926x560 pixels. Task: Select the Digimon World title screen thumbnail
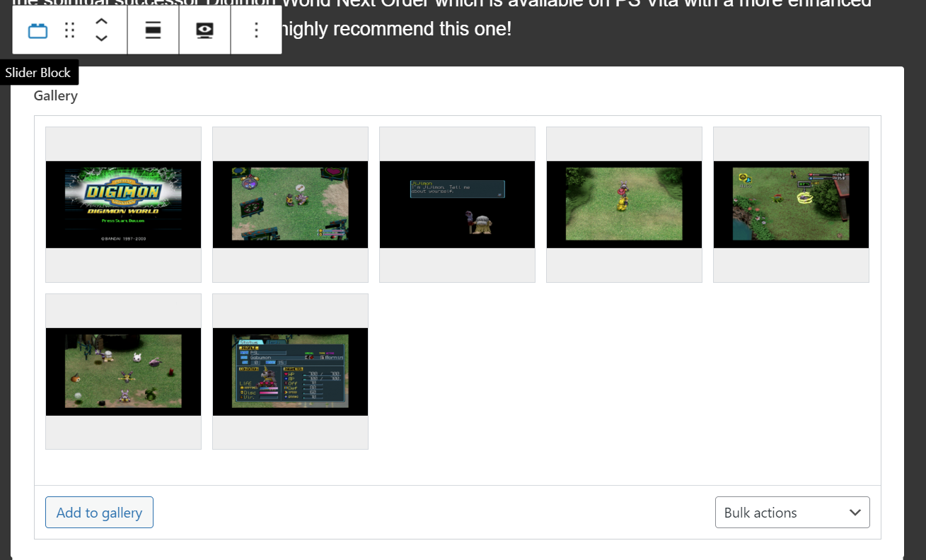(123, 204)
